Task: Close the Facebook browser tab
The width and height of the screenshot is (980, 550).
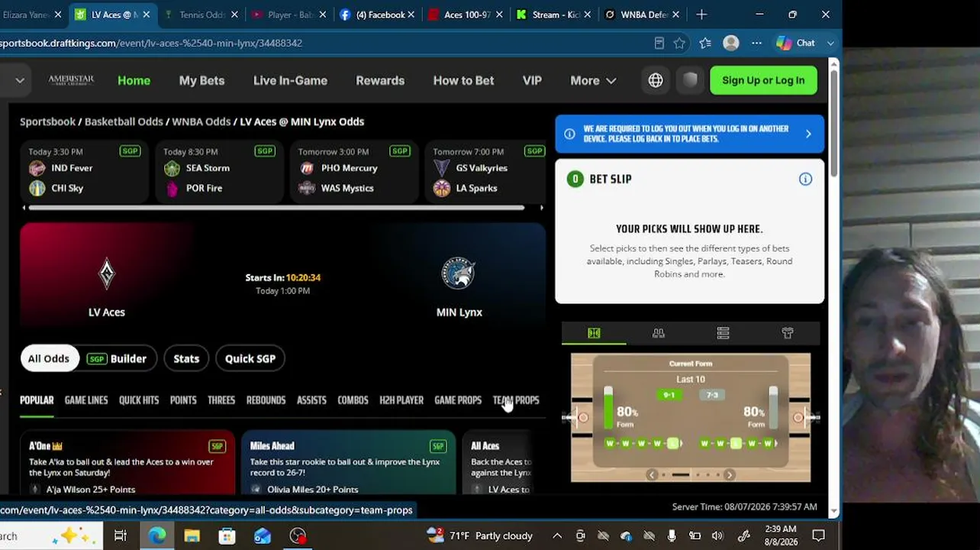Action: (x=411, y=15)
